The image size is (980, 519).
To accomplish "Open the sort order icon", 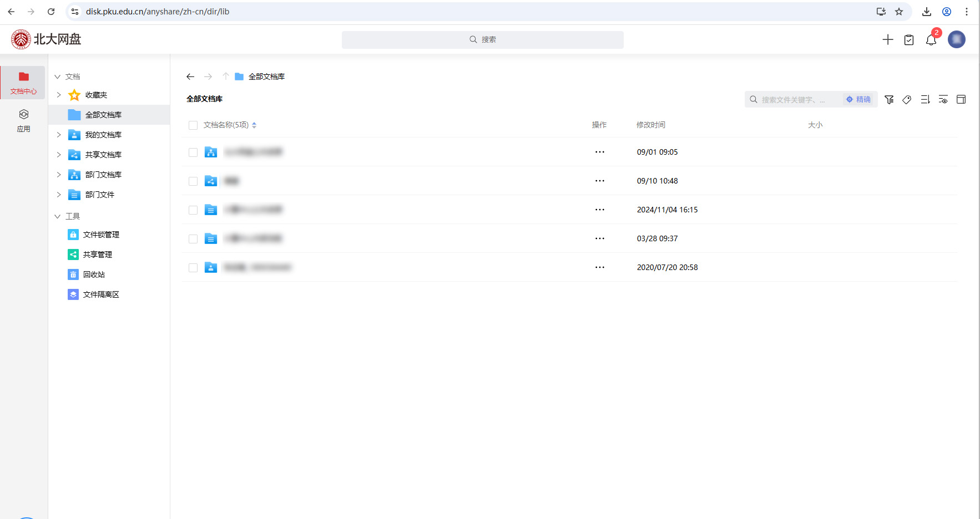I will click(925, 100).
